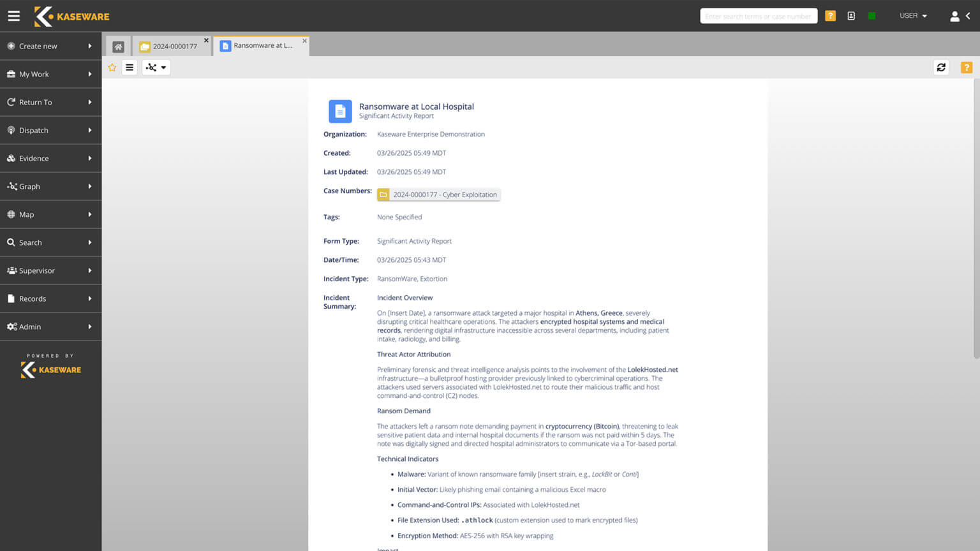Open the Admin gear icon

[11, 326]
